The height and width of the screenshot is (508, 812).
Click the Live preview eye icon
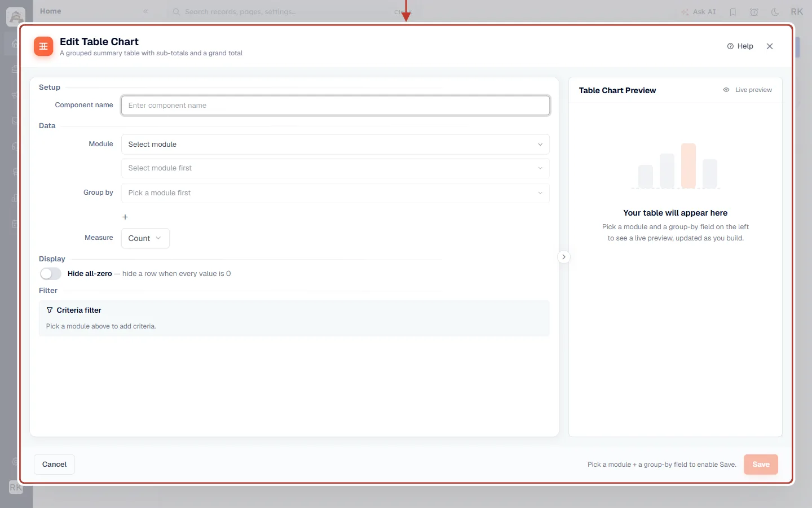[726, 90]
